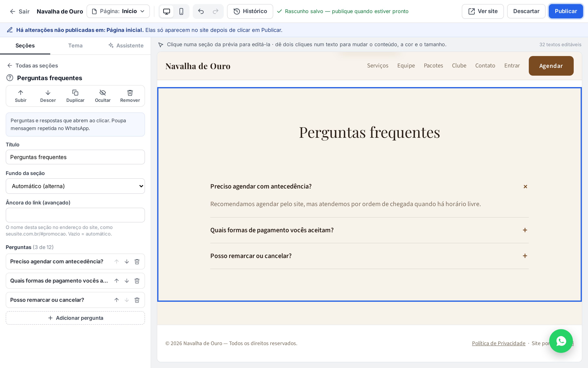588x368 pixels.
Task: Delete 'Preciso agendar com antecedência?' question
Action: coord(137,261)
